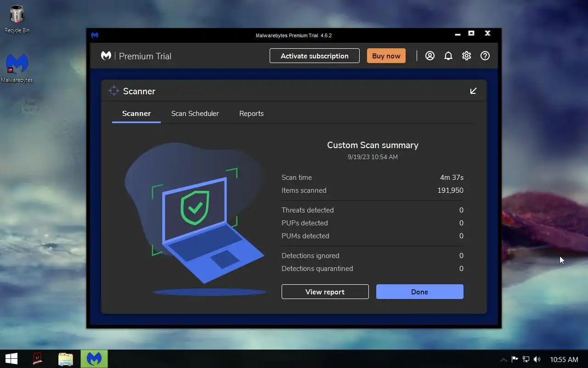Screen dimensions: 588x368
Task: Open the volume speaker tray icon
Action: (537, 359)
